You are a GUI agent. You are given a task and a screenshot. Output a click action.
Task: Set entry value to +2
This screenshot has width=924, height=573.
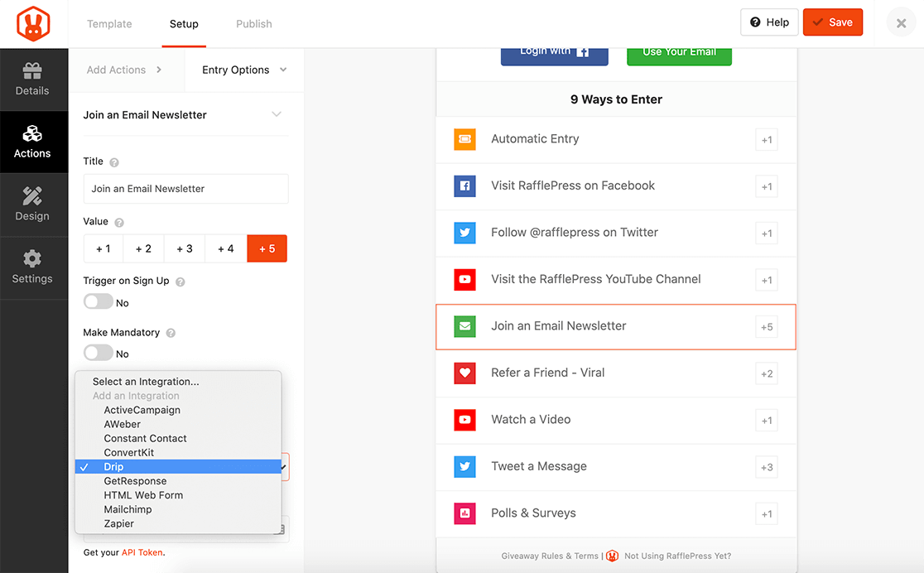pyautogui.click(x=143, y=248)
